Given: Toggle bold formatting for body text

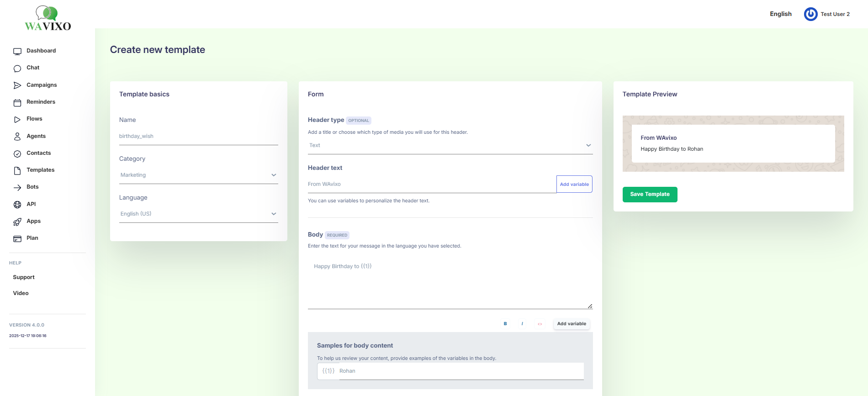Looking at the screenshot, I should [x=505, y=324].
